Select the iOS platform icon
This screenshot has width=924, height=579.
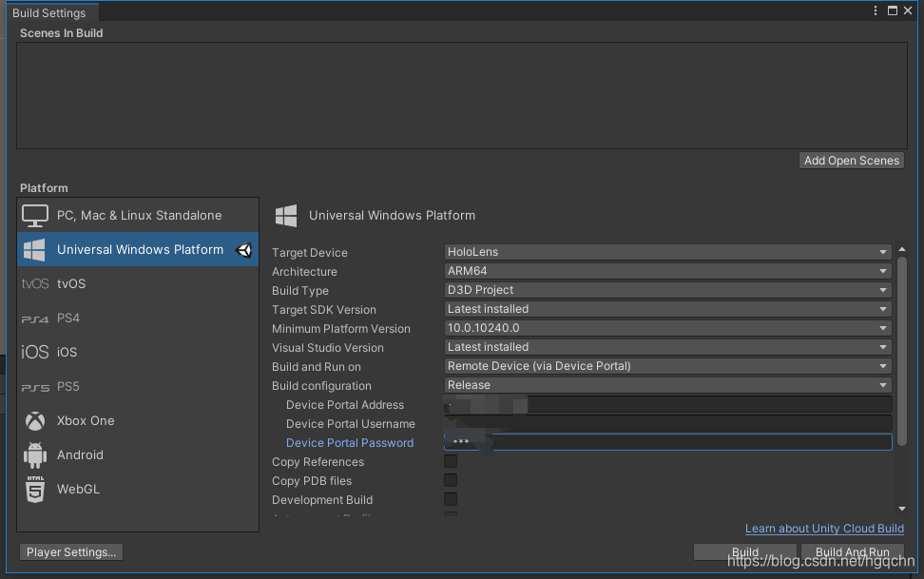tap(35, 352)
